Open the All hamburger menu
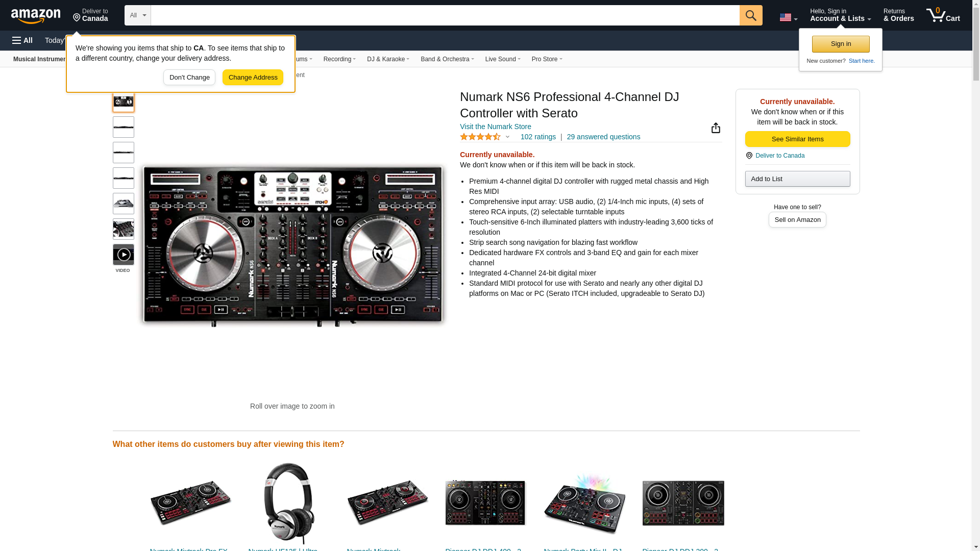Image resolution: width=980 pixels, height=551 pixels. pos(22,40)
